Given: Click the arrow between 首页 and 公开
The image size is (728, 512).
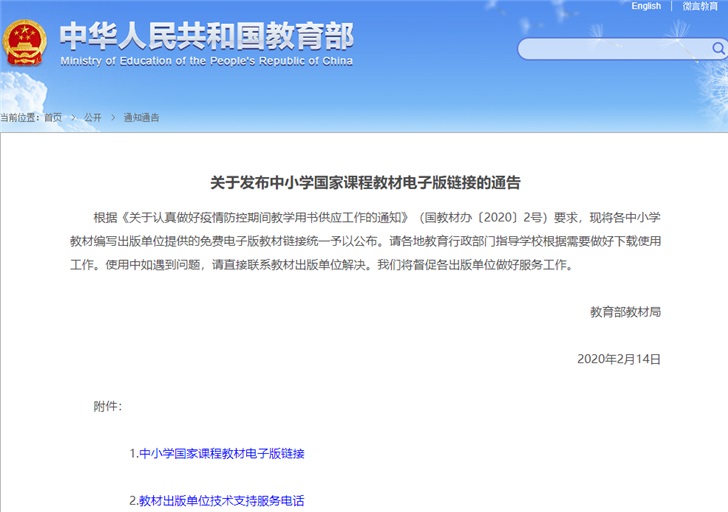Looking at the screenshot, I should (72, 117).
